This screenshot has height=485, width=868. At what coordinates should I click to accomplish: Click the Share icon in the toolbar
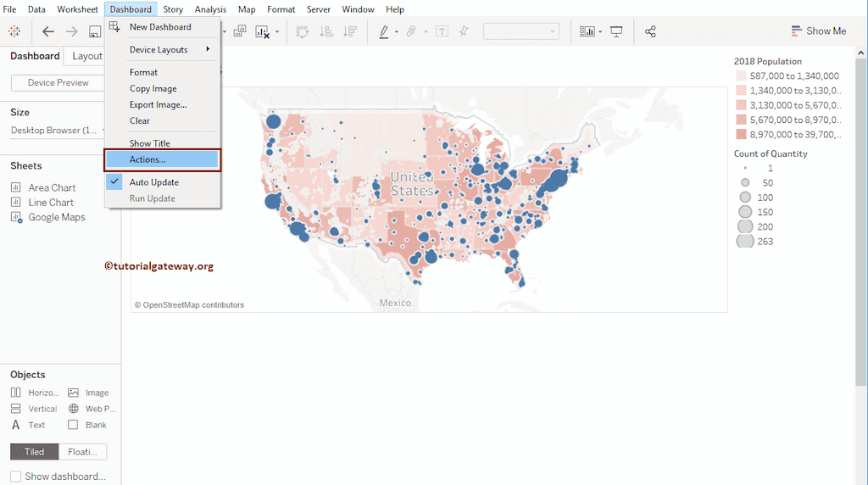coord(650,31)
